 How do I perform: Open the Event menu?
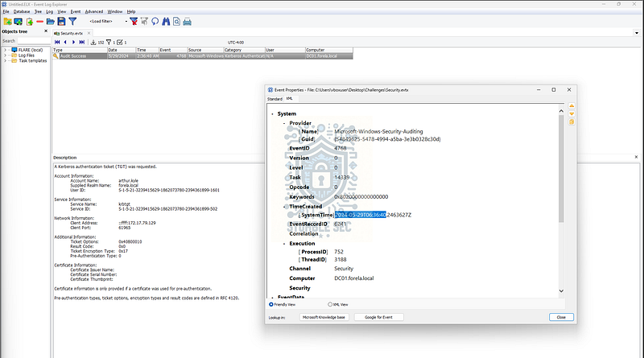point(76,11)
